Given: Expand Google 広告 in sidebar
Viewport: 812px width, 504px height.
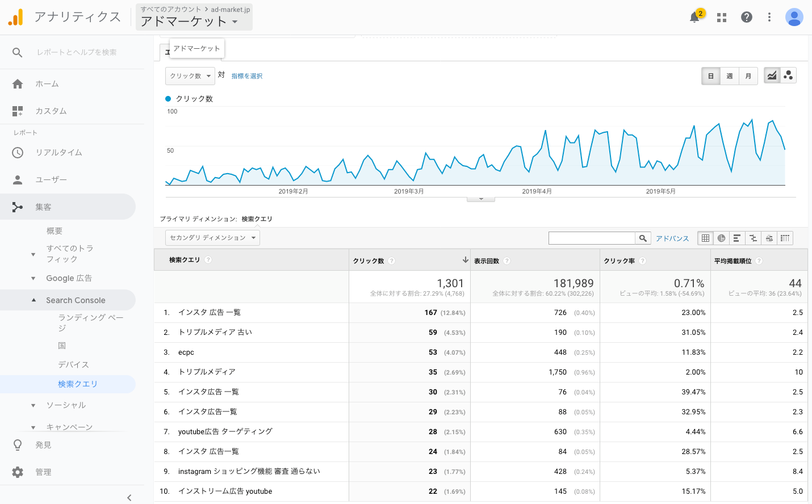Looking at the screenshot, I should 33,279.
